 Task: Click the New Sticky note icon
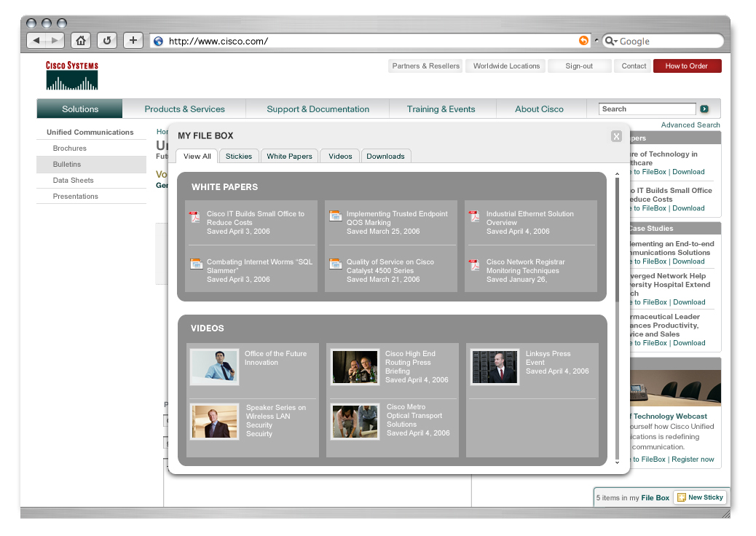(x=681, y=497)
